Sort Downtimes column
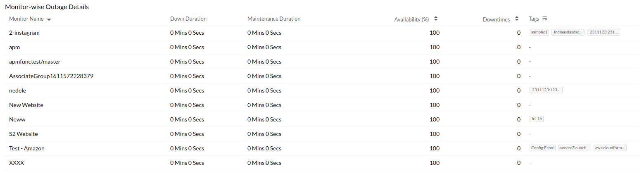This screenshot has height=176, width=644. tap(516, 19)
